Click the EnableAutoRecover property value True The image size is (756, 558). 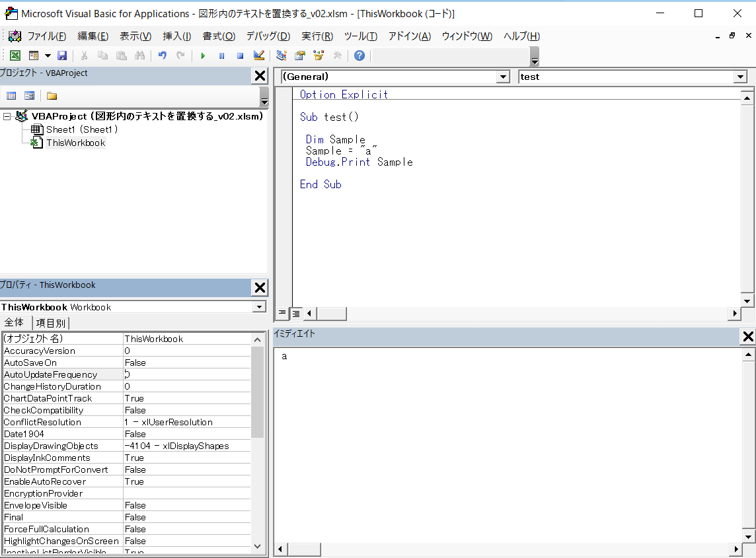187,481
